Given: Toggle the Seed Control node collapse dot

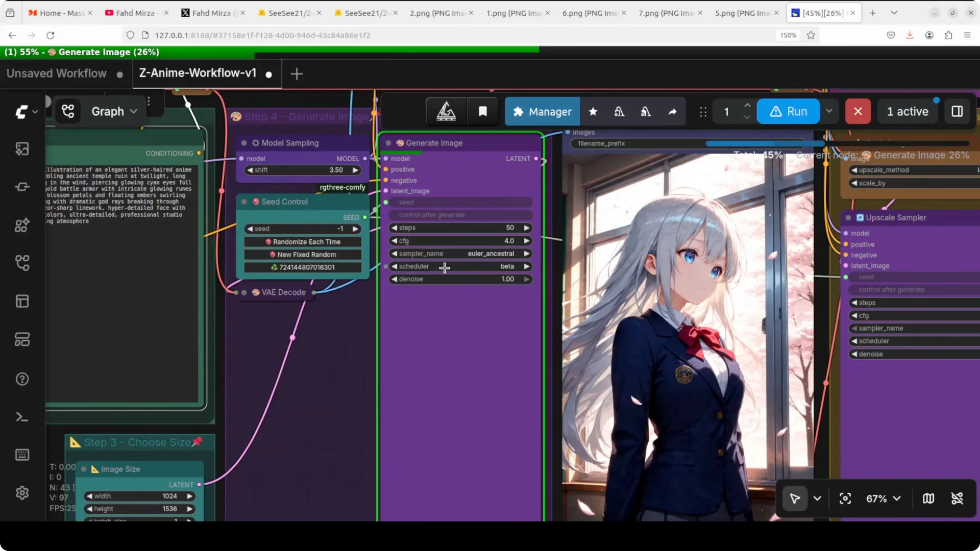Looking at the screenshot, I should [x=244, y=202].
